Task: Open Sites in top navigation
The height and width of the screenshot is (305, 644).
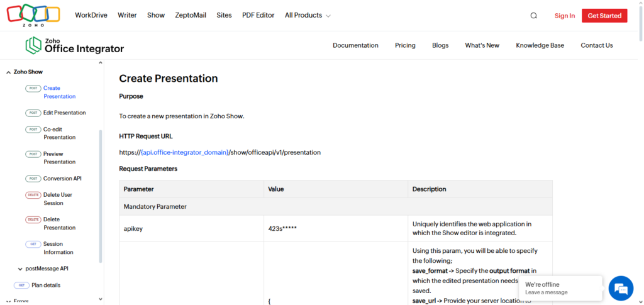Action: (x=225, y=15)
